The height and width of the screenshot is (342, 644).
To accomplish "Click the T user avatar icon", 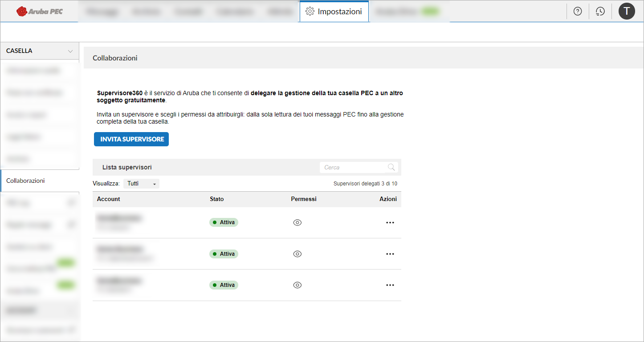I will click(627, 11).
